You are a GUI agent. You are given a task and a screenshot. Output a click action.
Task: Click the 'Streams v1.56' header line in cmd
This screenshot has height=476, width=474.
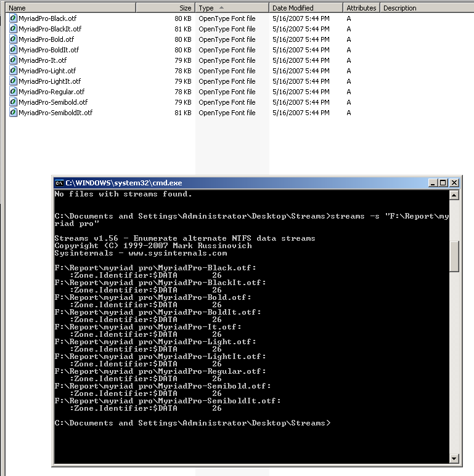185,238
